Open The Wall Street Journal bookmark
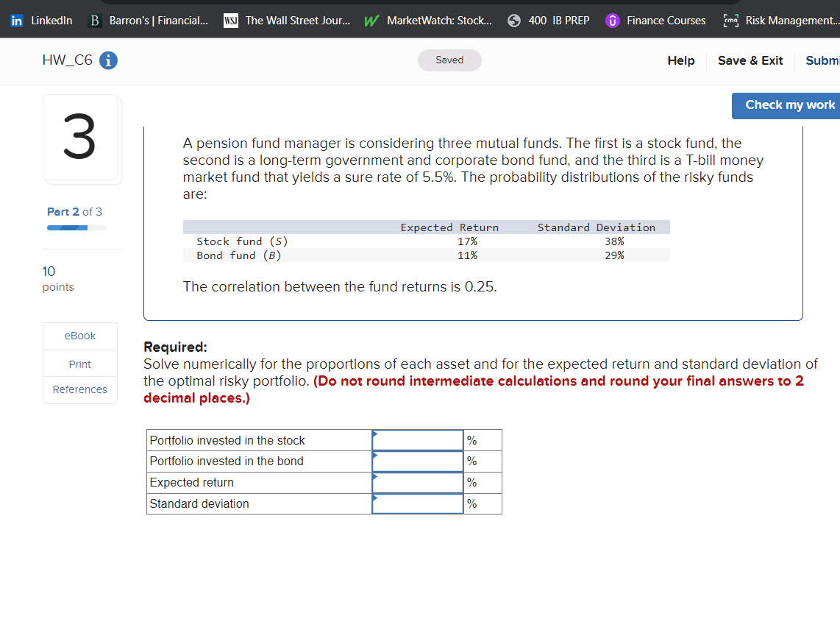This screenshot has height=619, width=840. coord(229,20)
